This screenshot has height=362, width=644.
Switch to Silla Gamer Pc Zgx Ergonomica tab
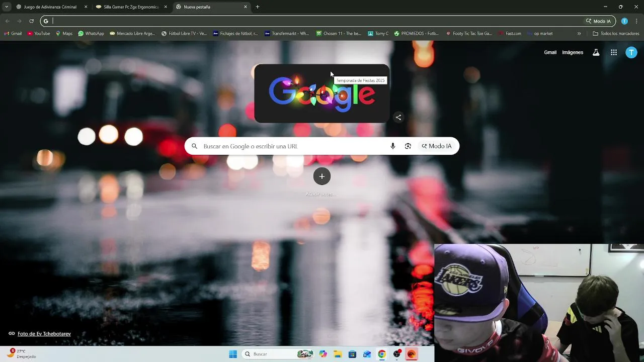point(131,7)
